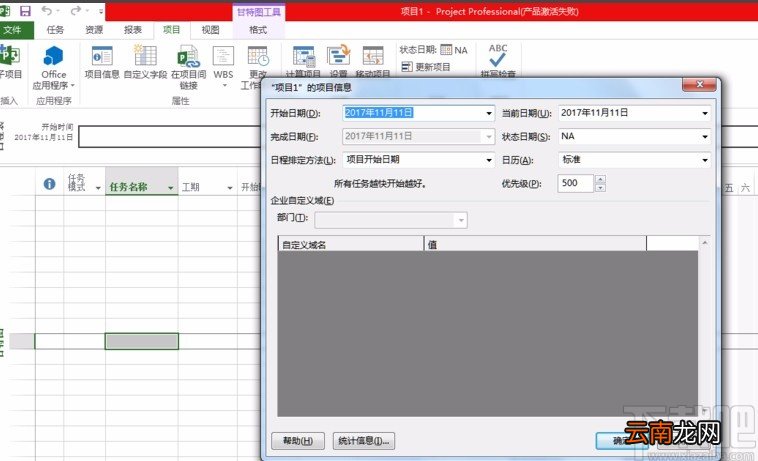Viewport: 758px width, 461px height.
Task: Expand the status date NA dropdown
Action: coord(705,137)
